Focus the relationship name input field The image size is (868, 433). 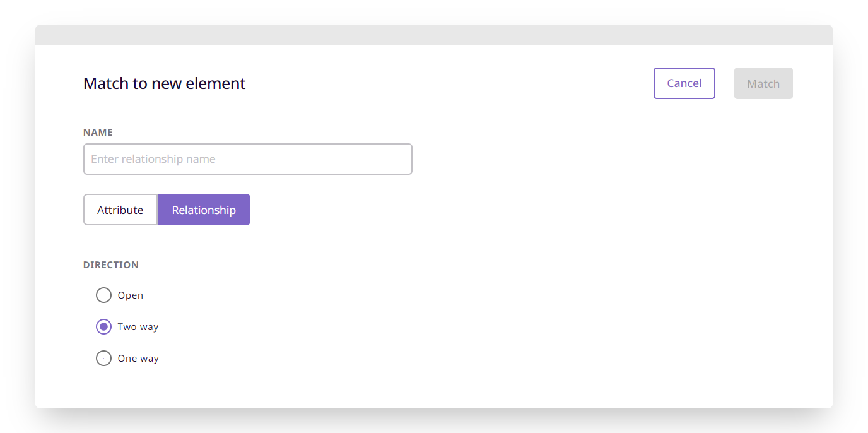pyautogui.click(x=248, y=159)
